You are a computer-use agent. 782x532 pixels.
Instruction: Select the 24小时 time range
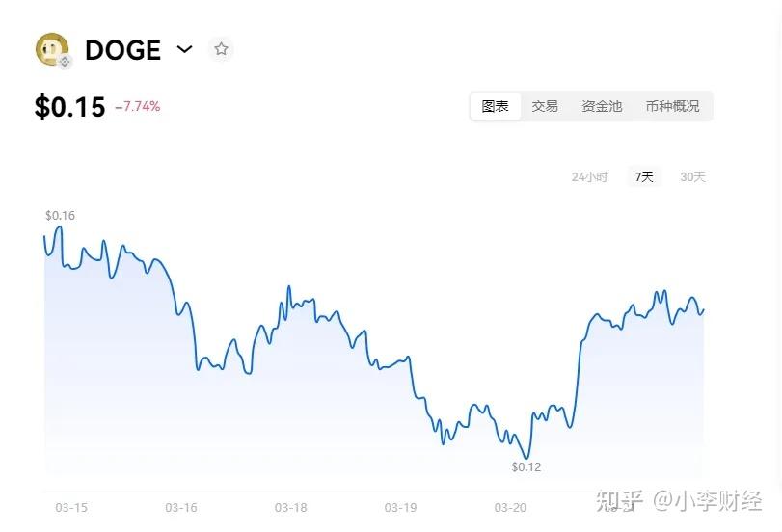click(x=589, y=177)
